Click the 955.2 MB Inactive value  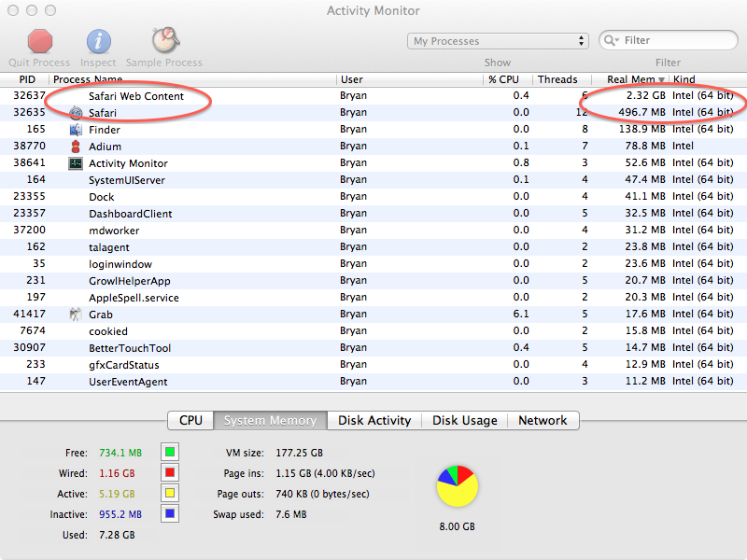point(120,514)
